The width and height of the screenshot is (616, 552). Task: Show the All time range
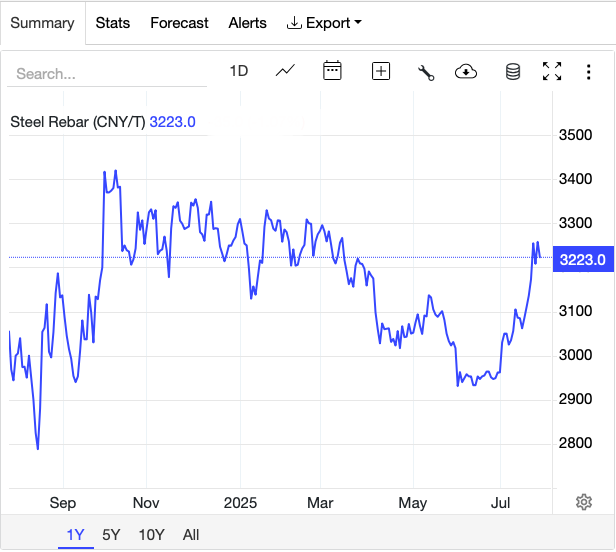tap(191, 535)
